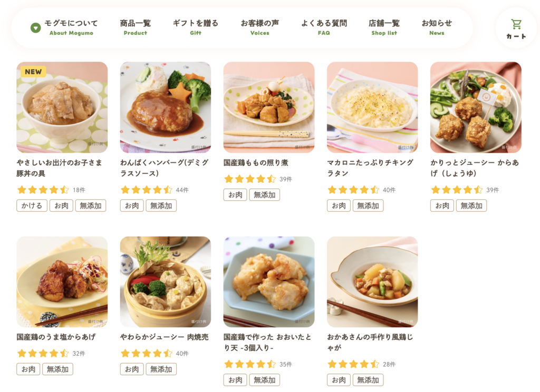Open お客様の声 Voices page
Screen dimensions: 540x392
(259, 27)
